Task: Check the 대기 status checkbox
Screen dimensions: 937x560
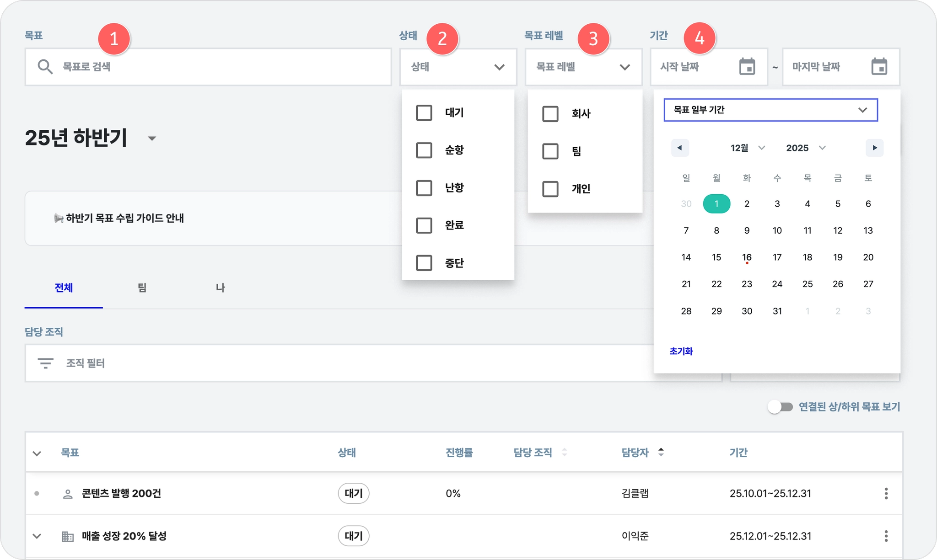Action: (x=424, y=113)
